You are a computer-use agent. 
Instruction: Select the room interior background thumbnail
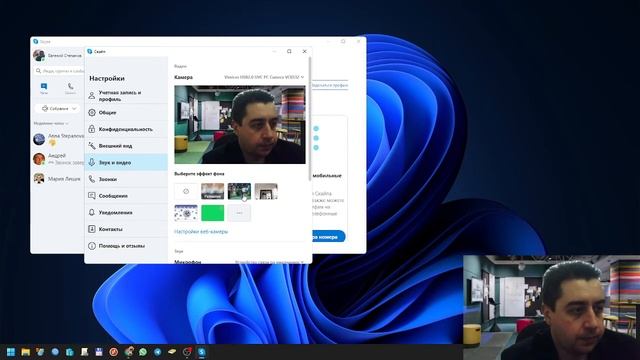click(266, 191)
